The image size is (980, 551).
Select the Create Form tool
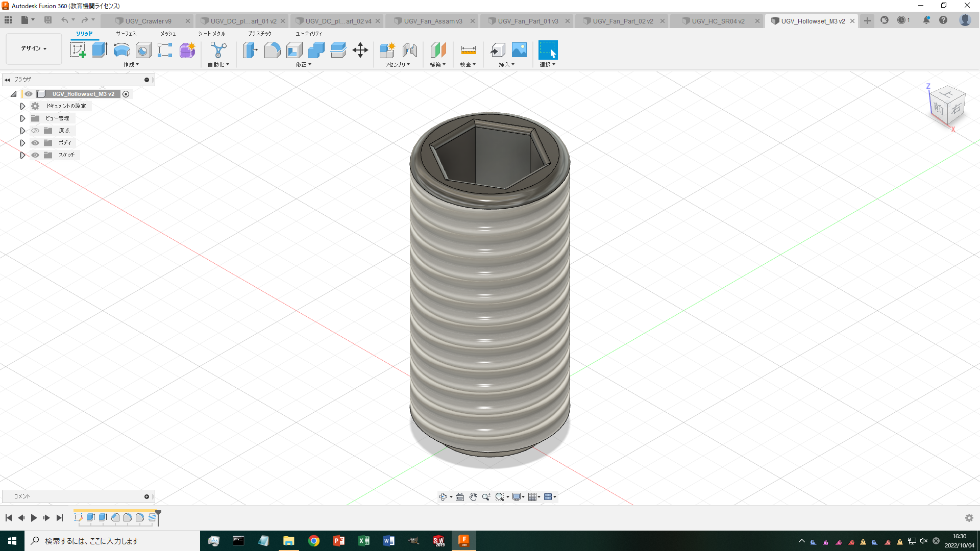[187, 50]
